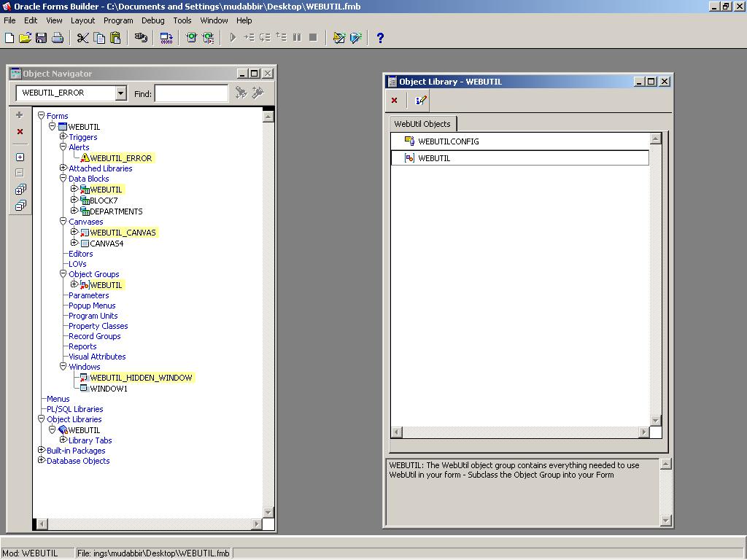
Task: Click the Expand icon in navigator sidebar
Action: pyautogui.click(x=20, y=157)
